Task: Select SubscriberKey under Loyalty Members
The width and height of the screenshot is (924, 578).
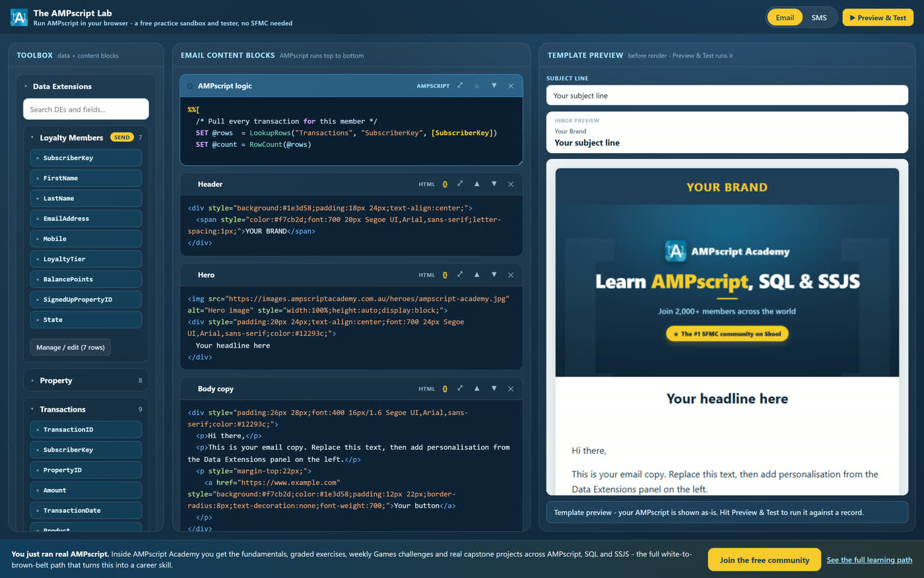Action: [86, 158]
